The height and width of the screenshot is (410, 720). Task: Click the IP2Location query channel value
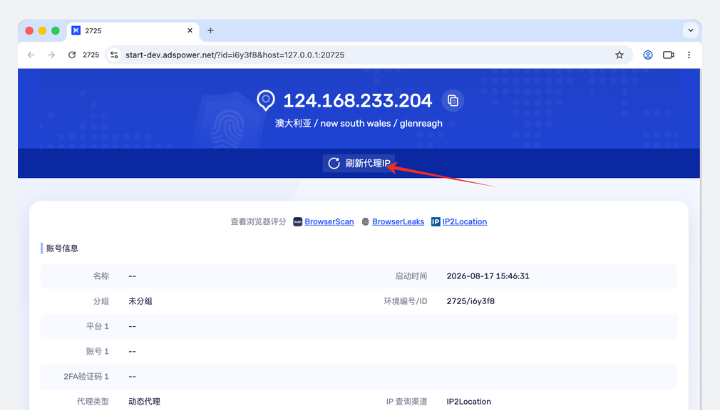coord(468,401)
